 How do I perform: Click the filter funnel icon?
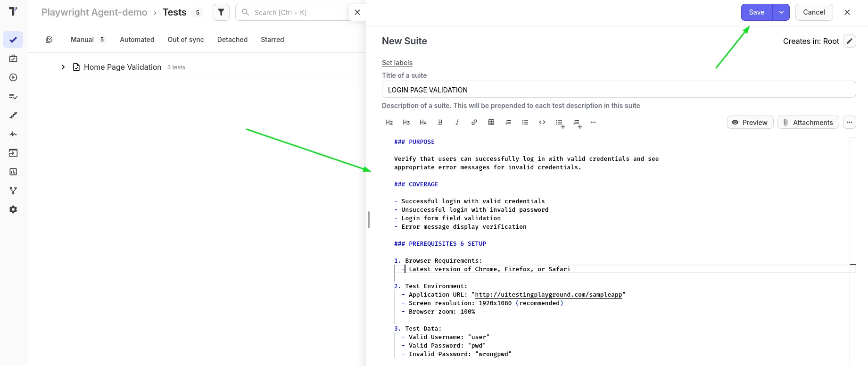(221, 12)
